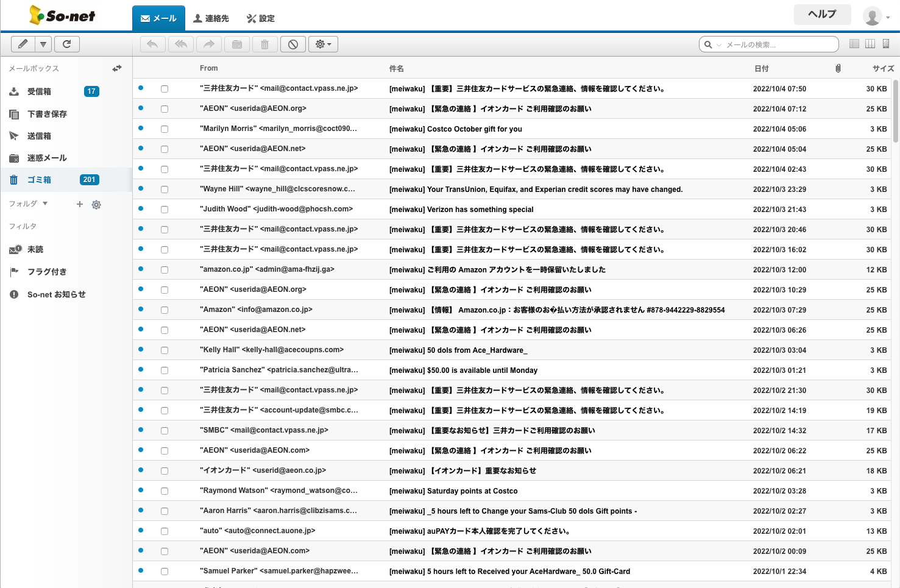Screen dimensions: 900x588
Task: Check the box for Judith Wood email
Action: coord(165,210)
